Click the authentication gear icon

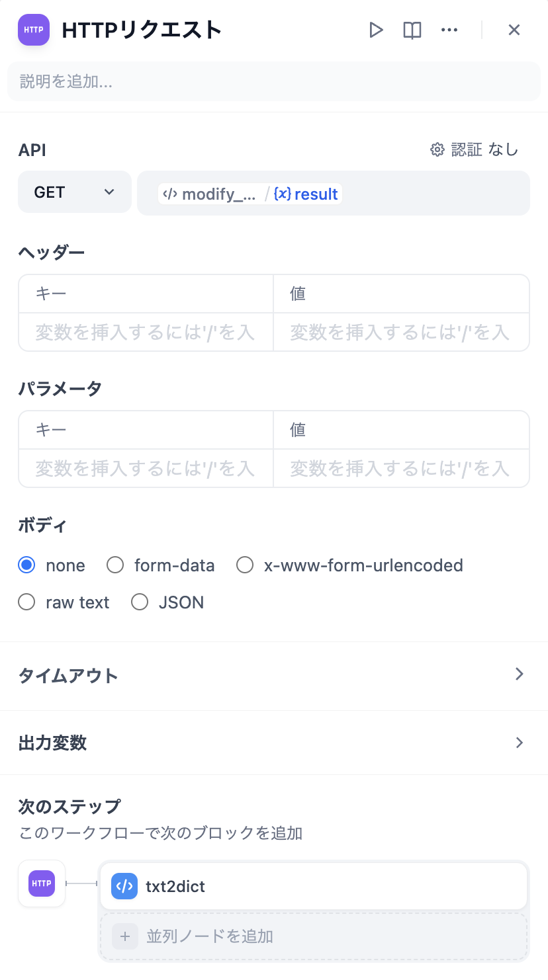(437, 150)
